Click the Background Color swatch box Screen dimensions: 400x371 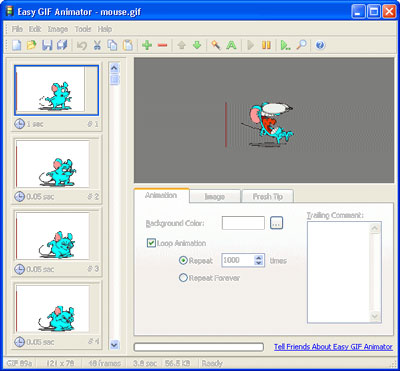point(243,223)
